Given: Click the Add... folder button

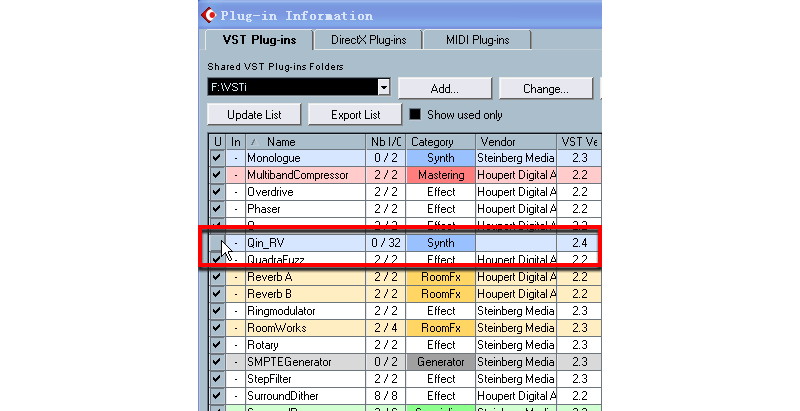Looking at the screenshot, I should click(x=444, y=89).
